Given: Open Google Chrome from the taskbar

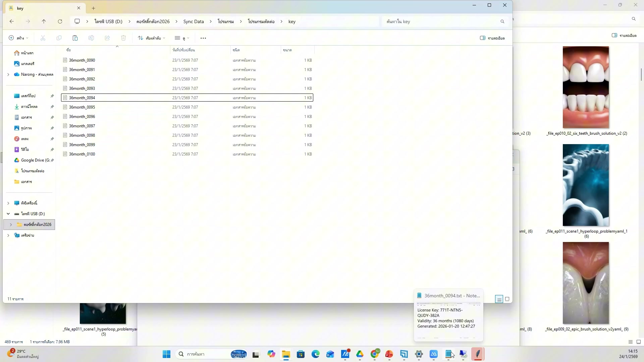Looking at the screenshot, I should 375,354.
